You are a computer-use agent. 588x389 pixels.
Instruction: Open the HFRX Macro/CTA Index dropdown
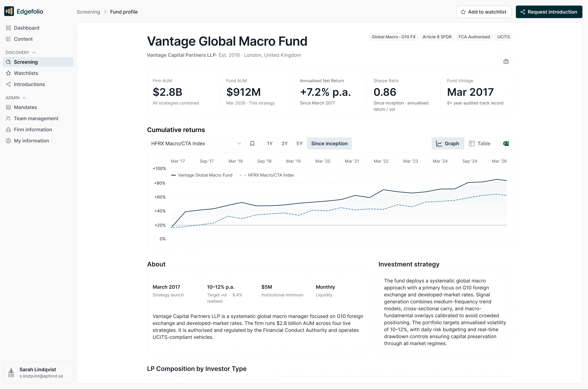pyautogui.click(x=196, y=143)
